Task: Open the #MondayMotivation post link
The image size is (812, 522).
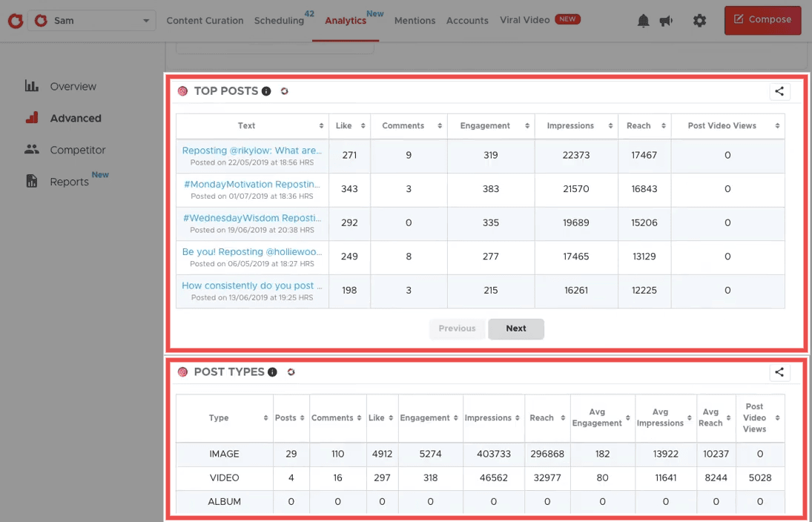Action: (251, 182)
